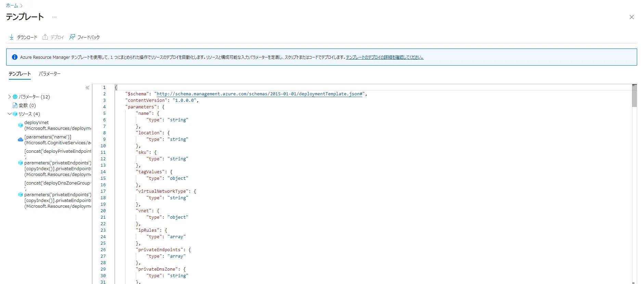Click the "privateDnsZone" key in code
Screen dimensions: 644x284
(157, 269)
